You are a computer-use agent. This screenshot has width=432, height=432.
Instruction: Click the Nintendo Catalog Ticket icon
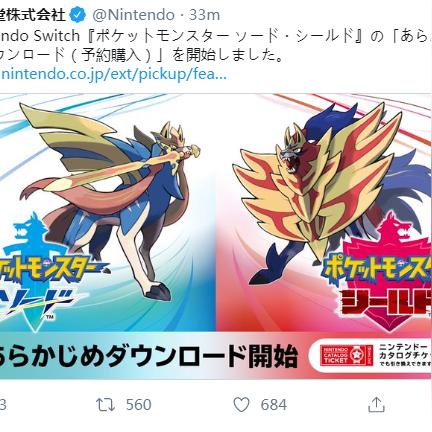click(346, 355)
